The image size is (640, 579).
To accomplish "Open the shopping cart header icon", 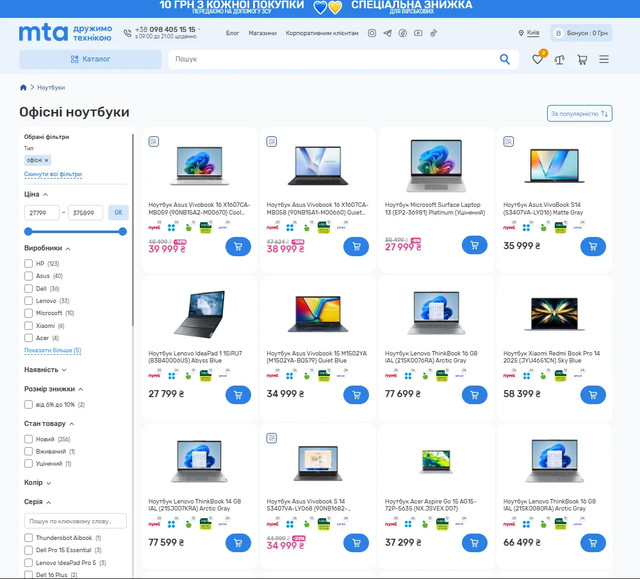I will pos(582,60).
